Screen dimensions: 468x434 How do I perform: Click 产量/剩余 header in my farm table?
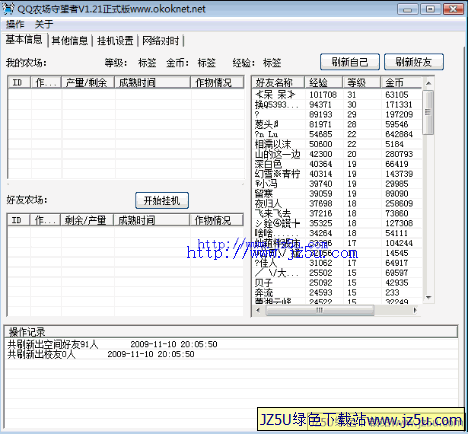coord(88,82)
